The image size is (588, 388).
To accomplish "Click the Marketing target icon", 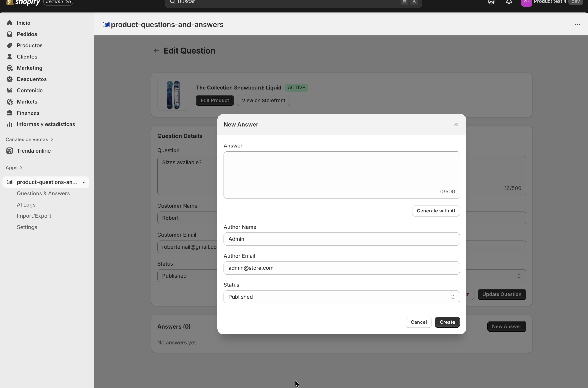I will (x=10, y=68).
